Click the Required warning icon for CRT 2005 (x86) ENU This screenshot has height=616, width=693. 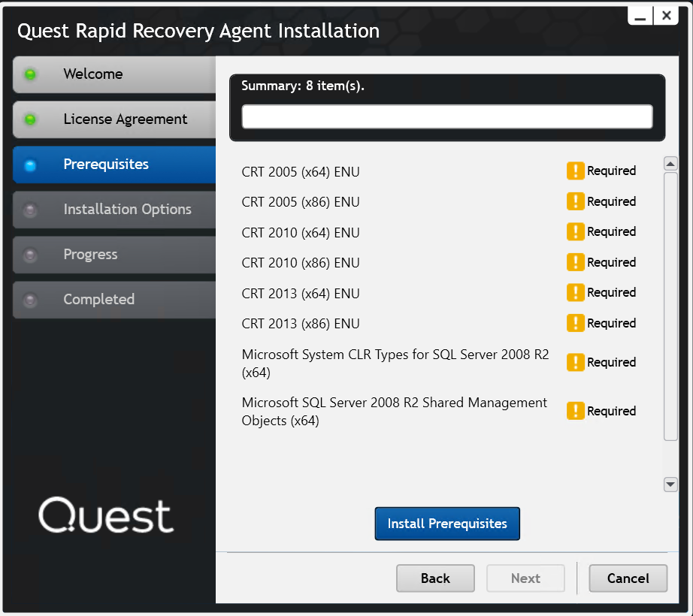pos(575,201)
